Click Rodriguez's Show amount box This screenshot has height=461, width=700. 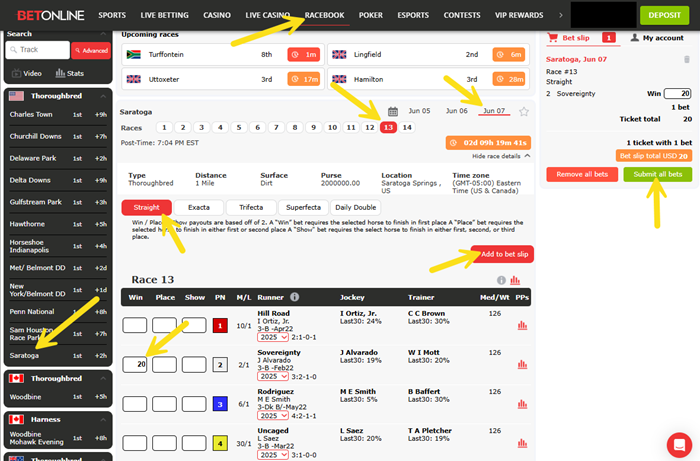pyautogui.click(x=194, y=404)
